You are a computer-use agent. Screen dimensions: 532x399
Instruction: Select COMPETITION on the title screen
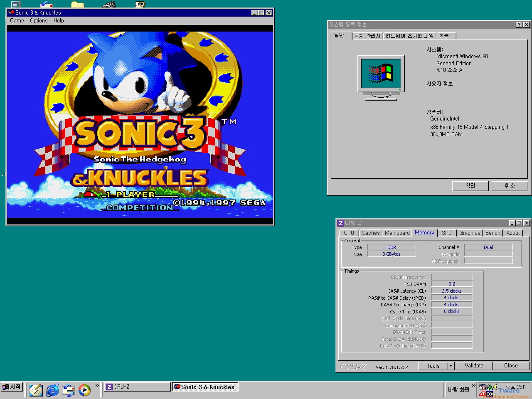click(x=140, y=207)
